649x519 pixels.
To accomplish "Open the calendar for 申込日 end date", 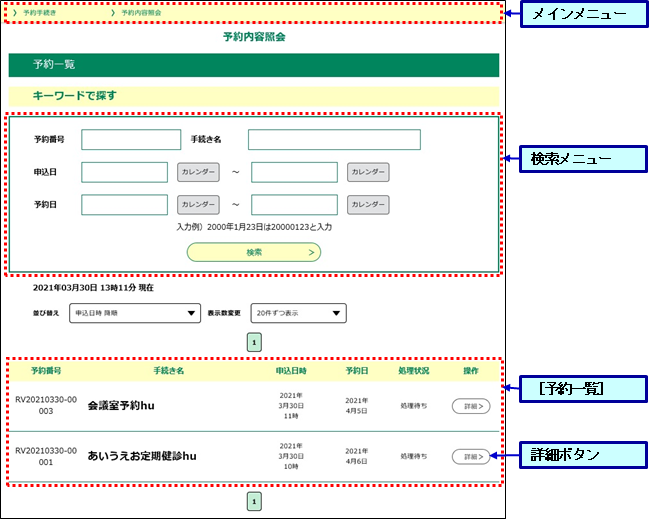I will click(368, 172).
